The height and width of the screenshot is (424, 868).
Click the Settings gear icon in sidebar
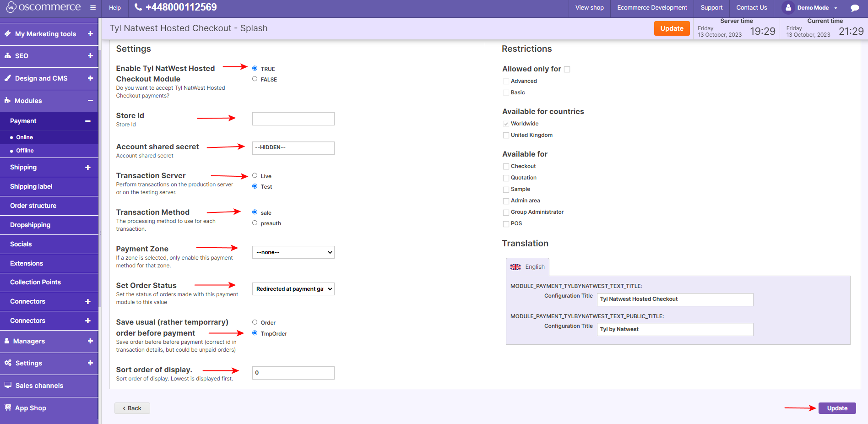(x=8, y=363)
